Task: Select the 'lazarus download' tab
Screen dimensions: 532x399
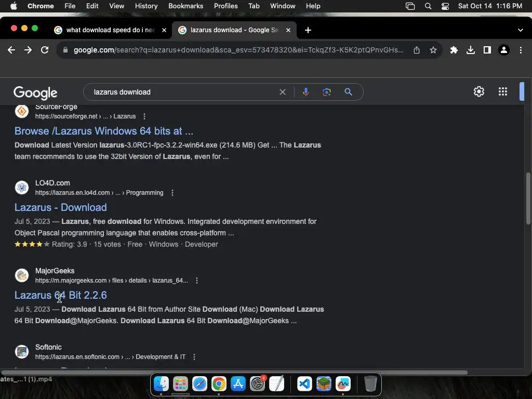Action: click(234, 30)
